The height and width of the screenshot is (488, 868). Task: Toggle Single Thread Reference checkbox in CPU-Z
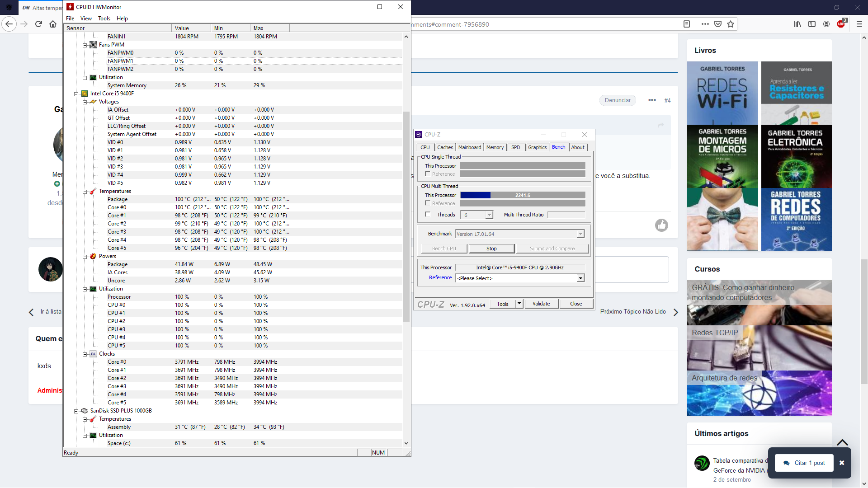[x=428, y=174]
